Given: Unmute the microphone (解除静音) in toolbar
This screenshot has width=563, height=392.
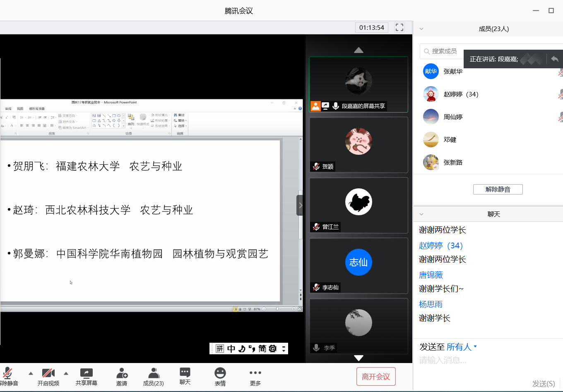Looking at the screenshot, I should (7, 374).
